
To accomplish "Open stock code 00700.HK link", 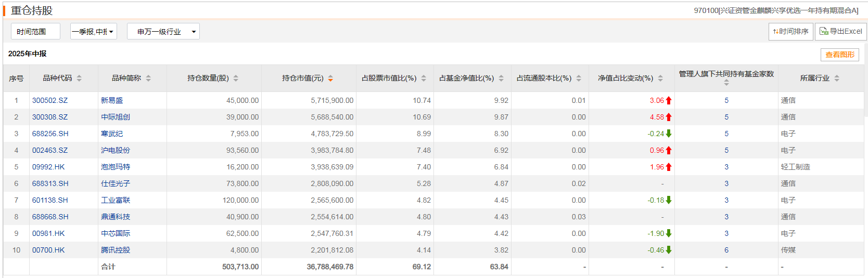I will click(x=48, y=250).
